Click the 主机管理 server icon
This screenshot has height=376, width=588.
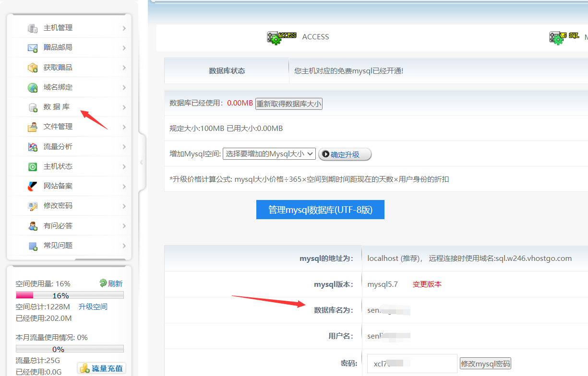pyautogui.click(x=33, y=28)
